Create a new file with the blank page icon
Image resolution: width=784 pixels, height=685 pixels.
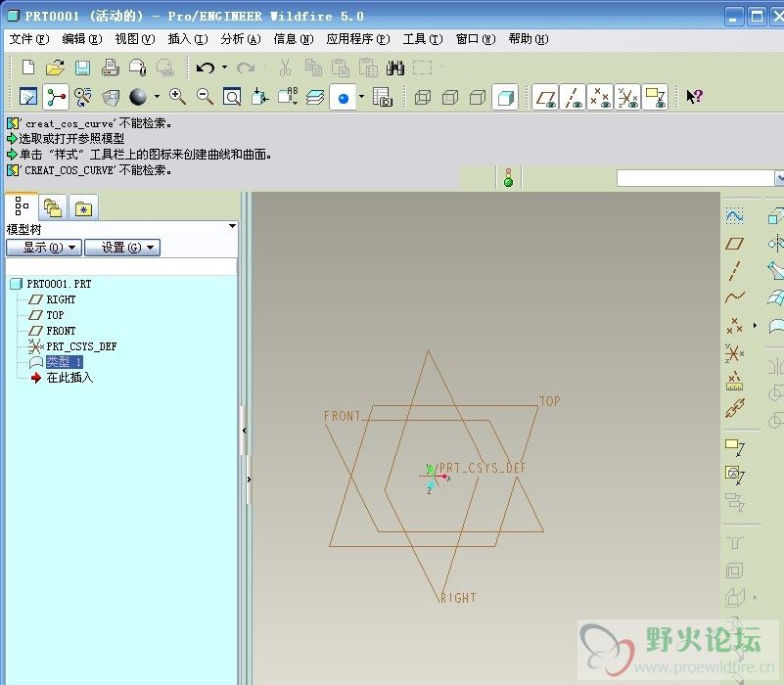coord(28,67)
